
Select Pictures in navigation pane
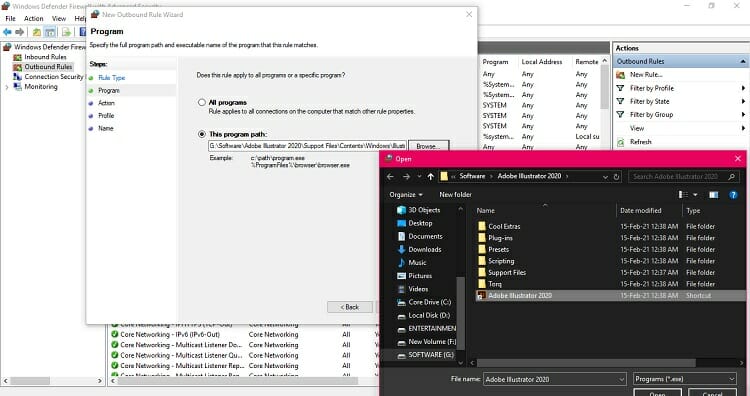[420, 276]
